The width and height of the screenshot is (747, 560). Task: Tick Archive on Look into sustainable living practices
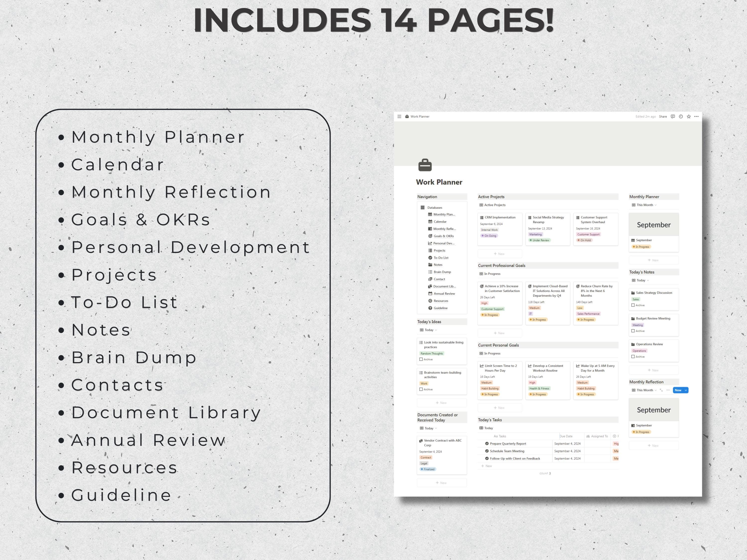pyautogui.click(x=421, y=359)
